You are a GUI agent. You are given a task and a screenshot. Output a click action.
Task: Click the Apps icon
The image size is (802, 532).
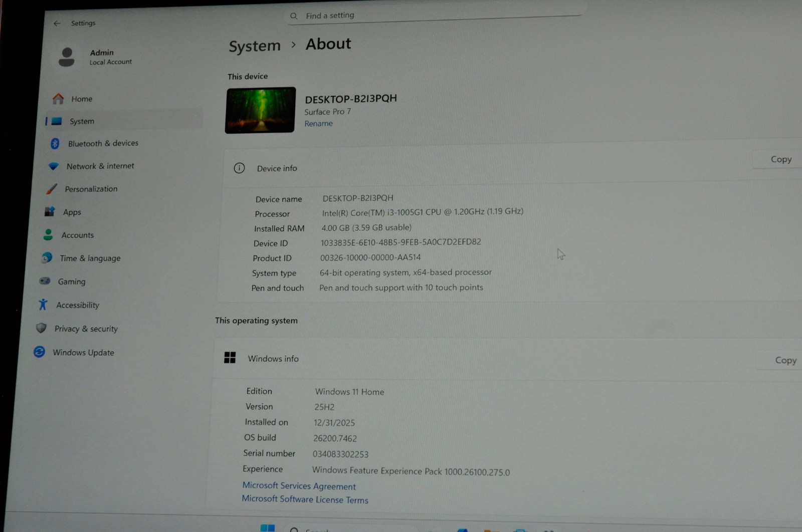click(50, 212)
